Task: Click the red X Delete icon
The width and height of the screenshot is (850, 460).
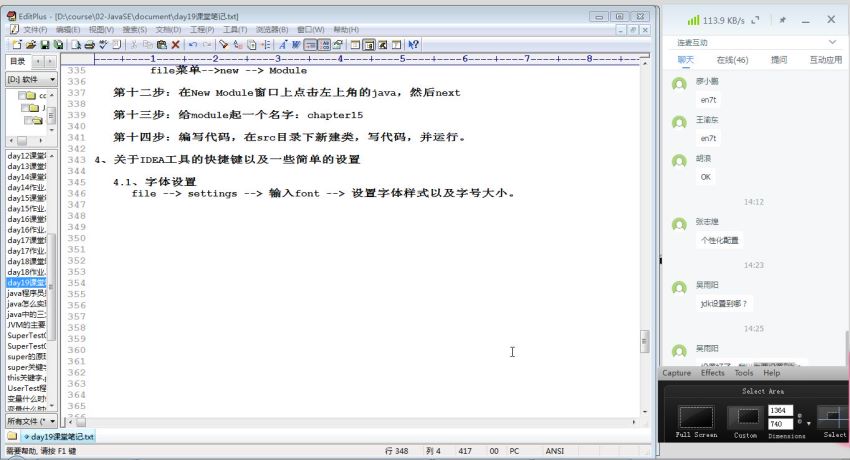Action: click(x=176, y=45)
